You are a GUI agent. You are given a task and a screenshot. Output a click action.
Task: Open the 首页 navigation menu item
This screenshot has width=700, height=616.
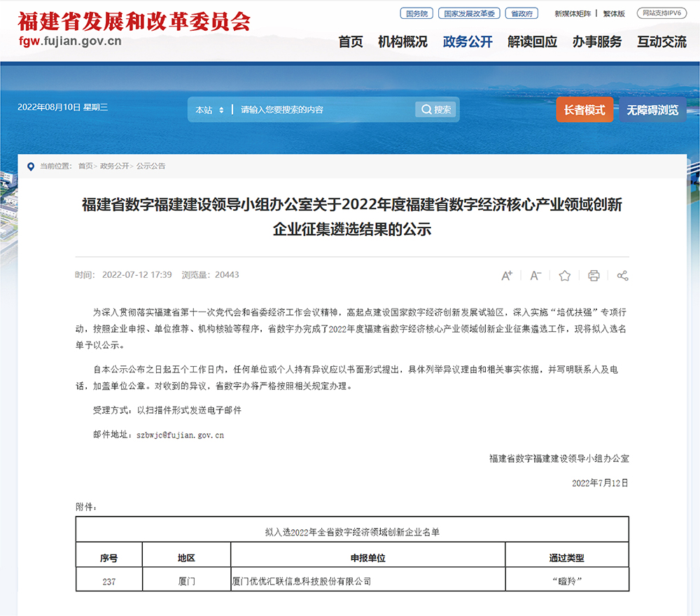pos(351,41)
